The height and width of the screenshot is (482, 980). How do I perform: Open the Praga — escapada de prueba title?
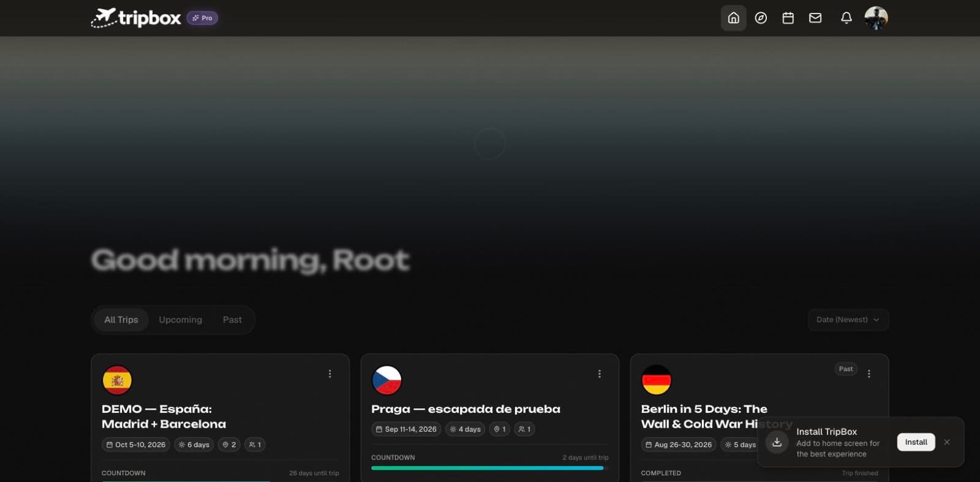(466, 409)
